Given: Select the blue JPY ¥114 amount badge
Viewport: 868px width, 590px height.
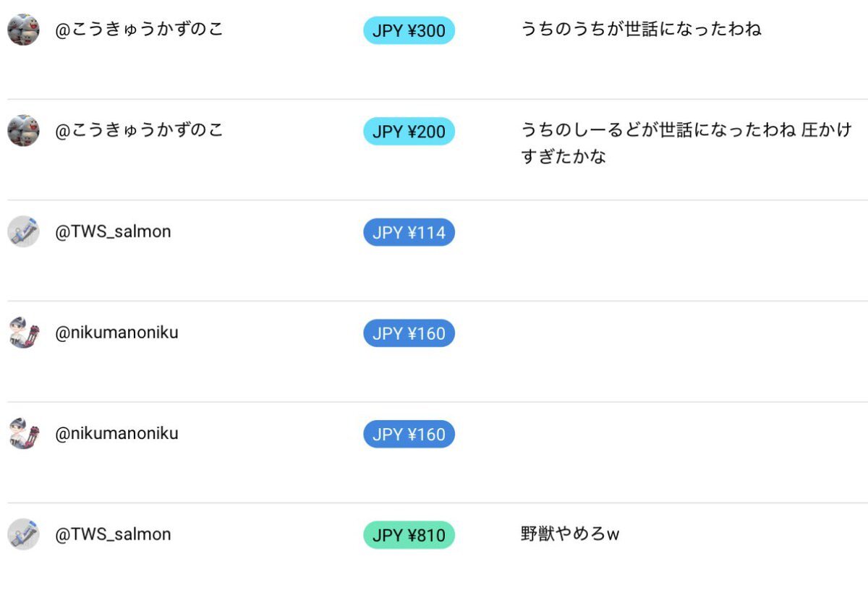Looking at the screenshot, I should click(409, 232).
